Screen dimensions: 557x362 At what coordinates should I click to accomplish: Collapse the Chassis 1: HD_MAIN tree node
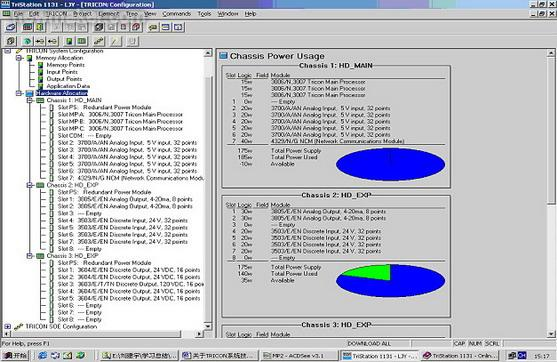(x=30, y=100)
